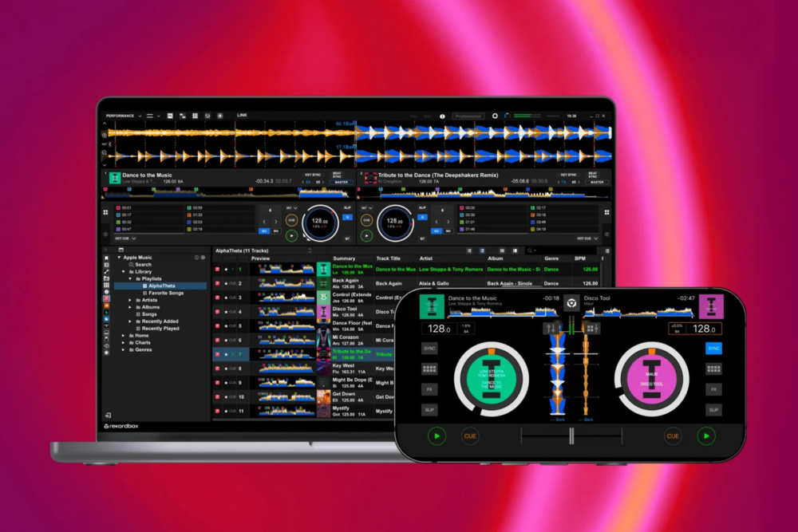Toggle FX on phone left deck
The width and height of the screenshot is (798, 532).
[x=429, y=389]
